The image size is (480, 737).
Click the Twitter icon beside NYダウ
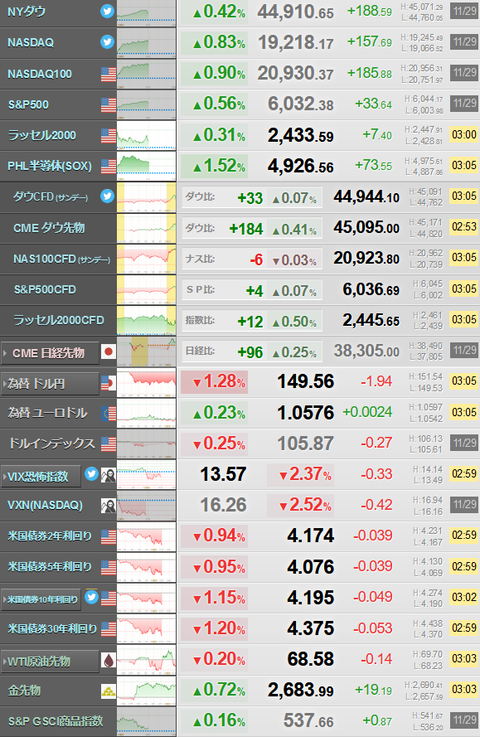click(x=108, y=11)
